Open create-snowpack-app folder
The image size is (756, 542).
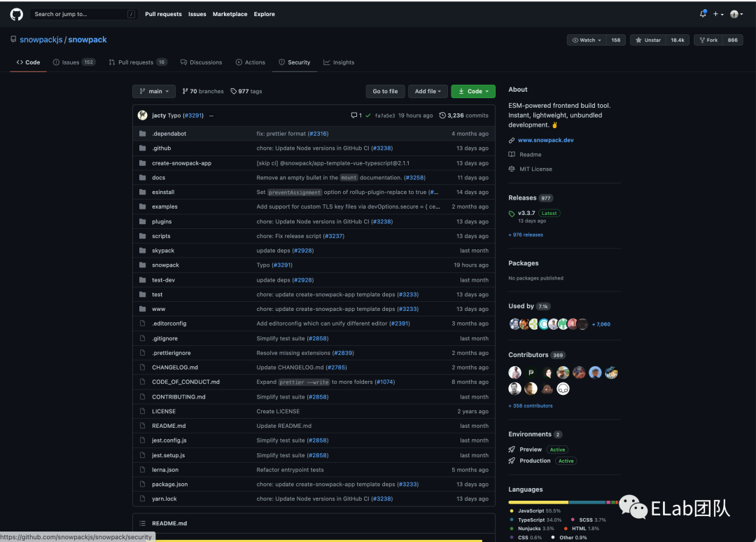[x=182, y=163]
